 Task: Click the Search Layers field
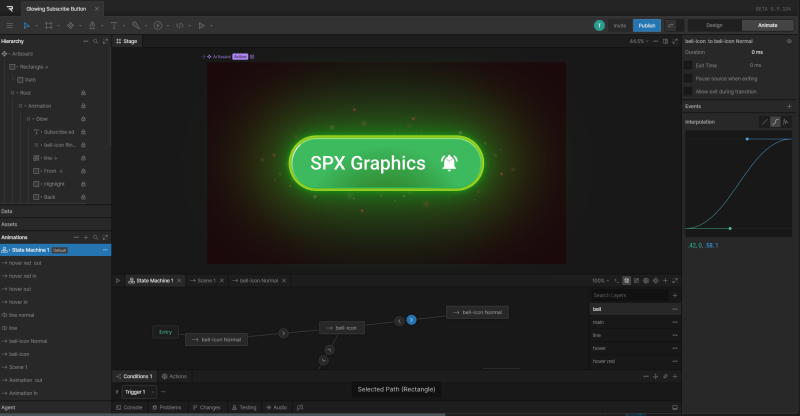tap(629, 295)
